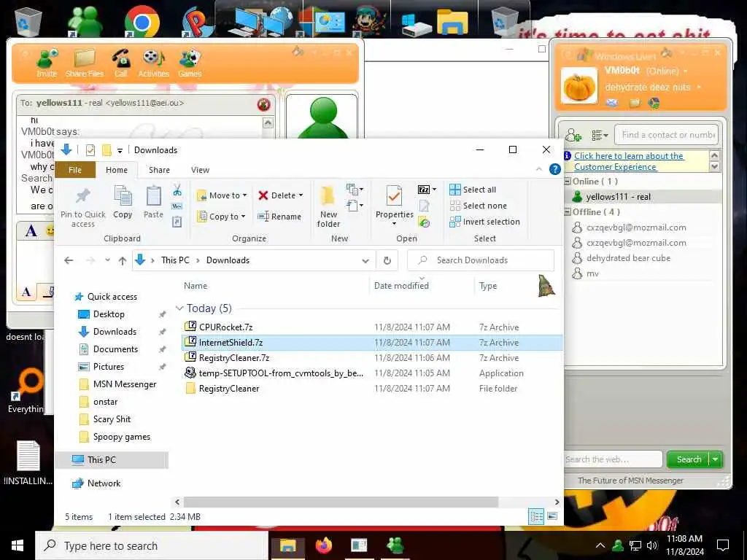This screenshot has width=747, height=560.
Task: Switch to Large icons view in the status bar
Action: pyautogui.click(x=552, y=517)
